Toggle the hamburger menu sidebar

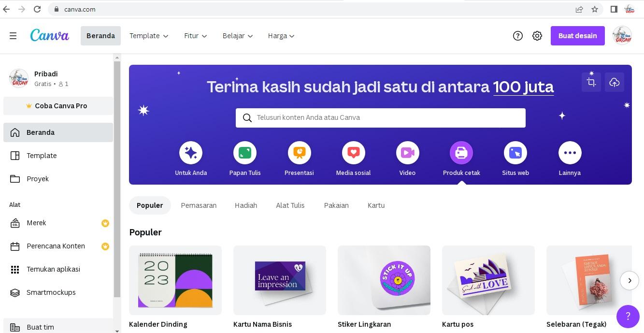13,36
